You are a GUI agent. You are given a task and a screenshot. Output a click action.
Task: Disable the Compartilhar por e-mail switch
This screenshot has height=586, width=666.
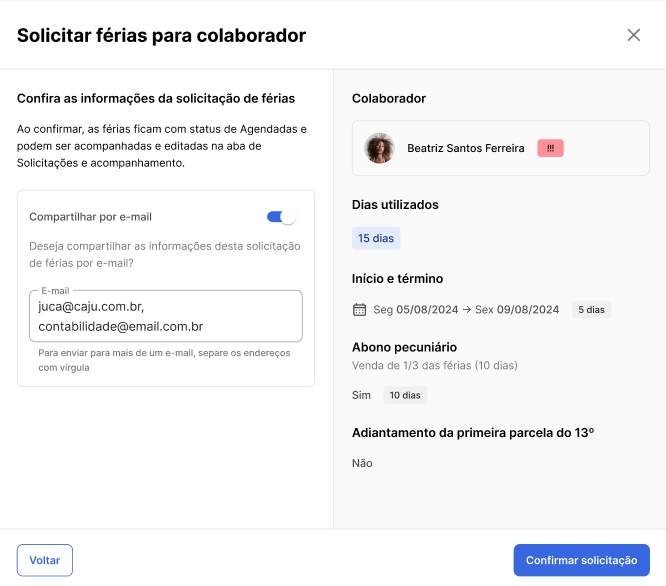(x=281, y=217)
